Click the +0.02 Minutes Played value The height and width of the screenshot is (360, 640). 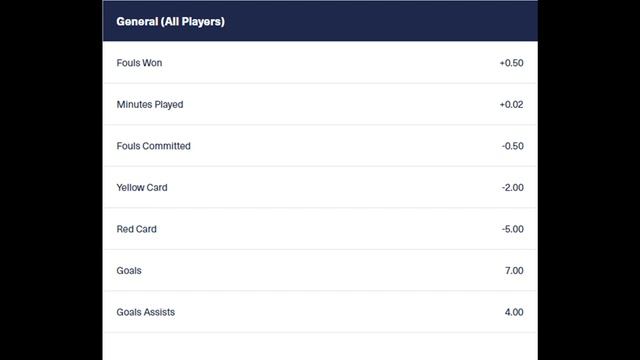[x=511, y=104]
